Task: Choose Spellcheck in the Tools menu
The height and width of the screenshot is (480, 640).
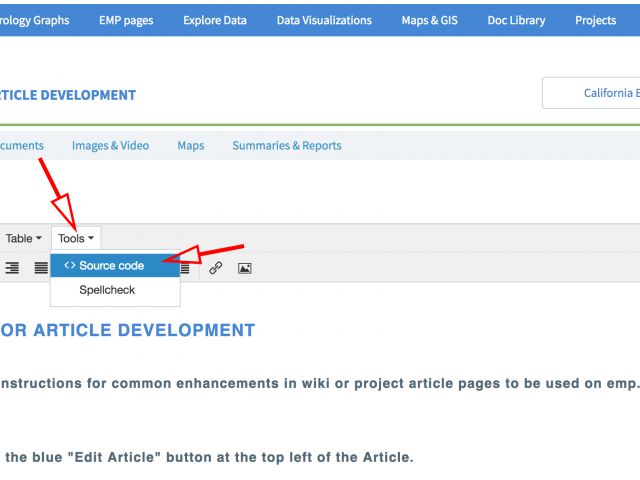Action: coord(115,290)
